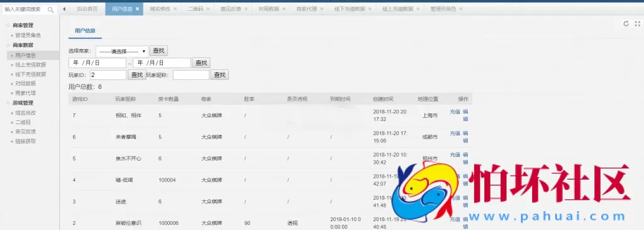Click the left arrow to scroll tabs
644x230 pixels.
click(65, 9)
